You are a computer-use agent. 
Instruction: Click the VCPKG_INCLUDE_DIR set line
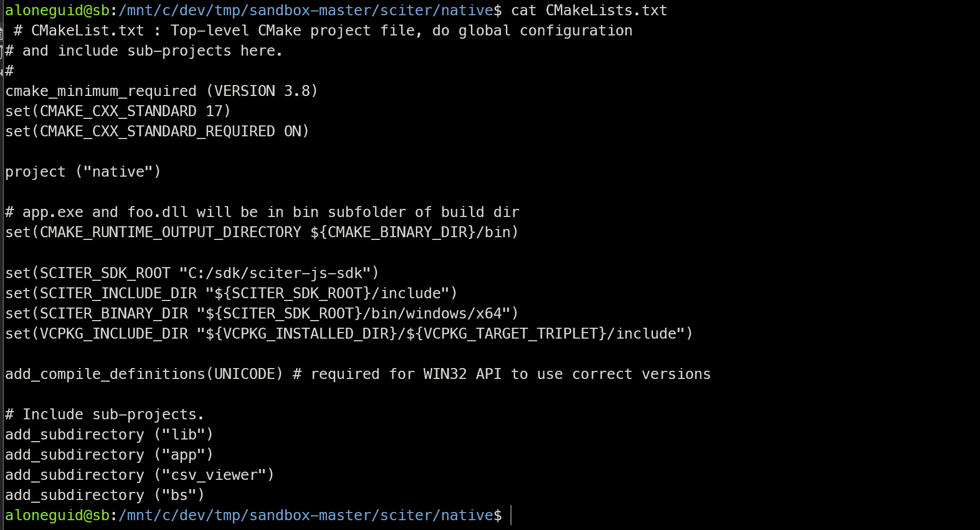point(349,334)
